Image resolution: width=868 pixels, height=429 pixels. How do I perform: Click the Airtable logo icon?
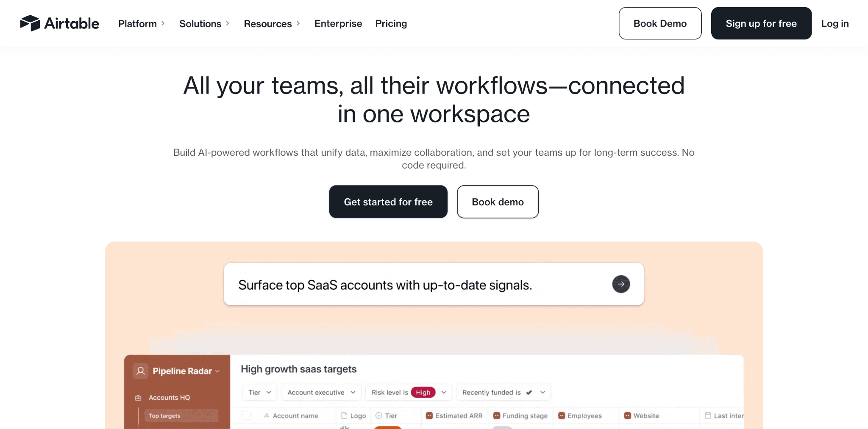(29, 23)
